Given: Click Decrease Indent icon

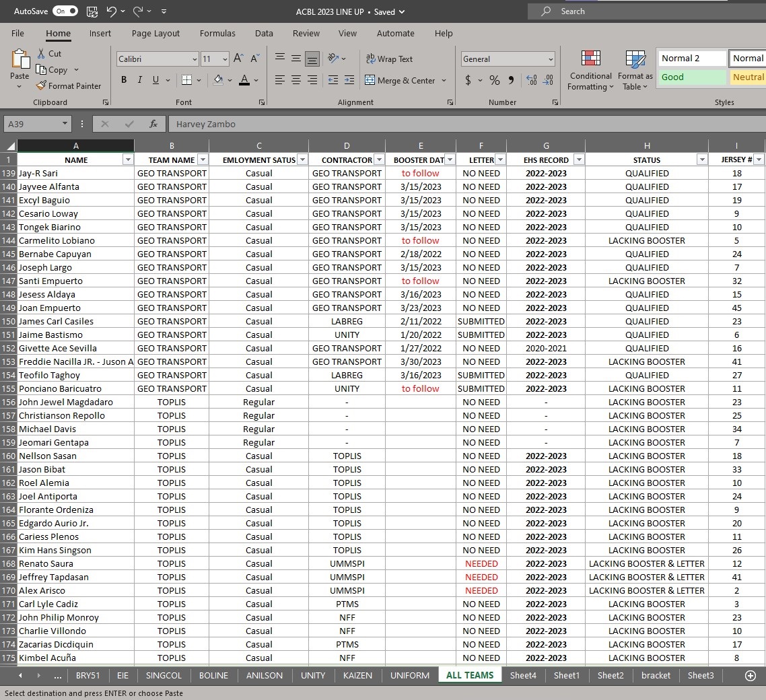Looking at the screenshot, I should coord(333,80).
